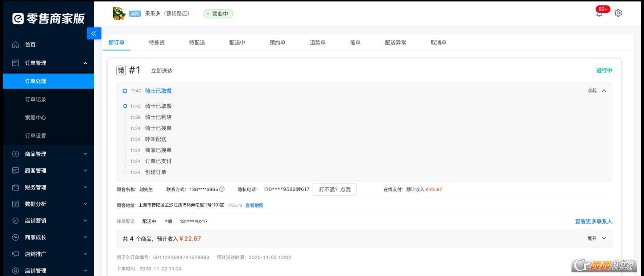644x276 pixels.
Task: Open 订单处理 in the sidebar
Action: pyautogui.click(x=48, y=81)
